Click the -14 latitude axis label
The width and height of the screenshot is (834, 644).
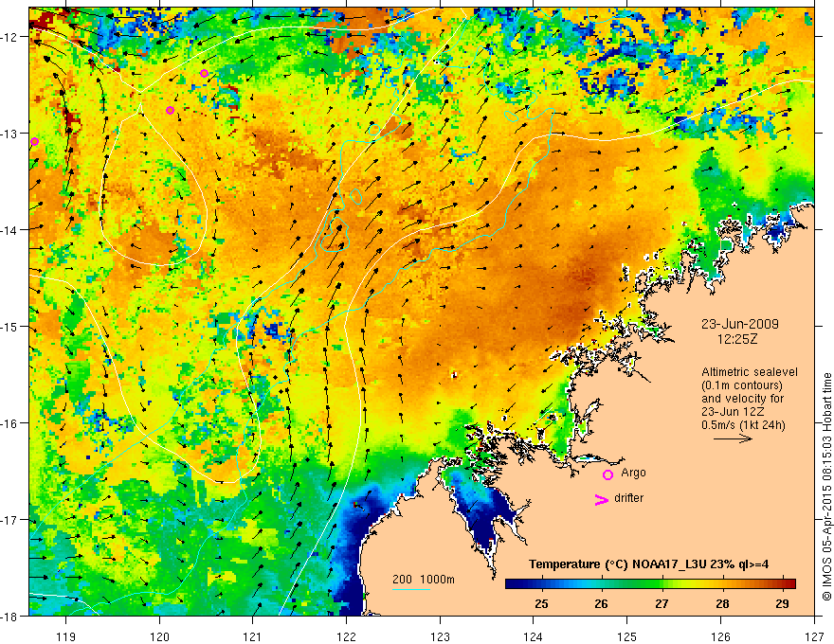click(x=10, y=230)
